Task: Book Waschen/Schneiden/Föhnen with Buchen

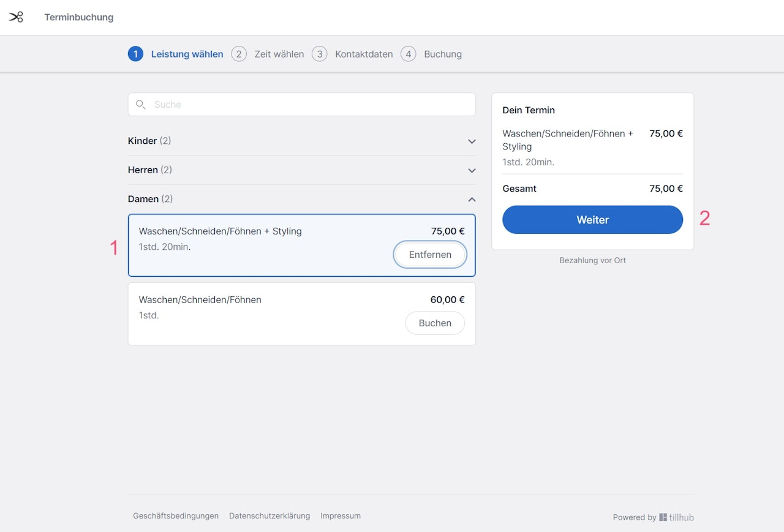Action: tap(435, 323)
